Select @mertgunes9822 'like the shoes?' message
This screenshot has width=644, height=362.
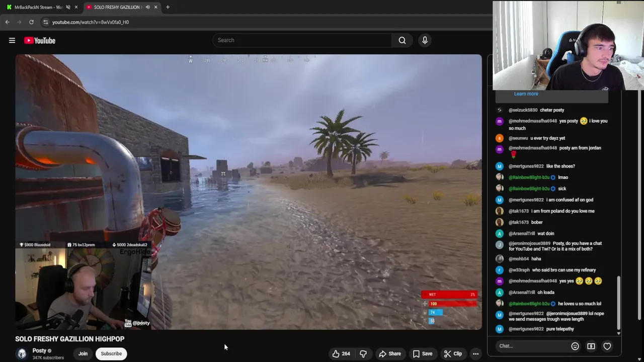[x=560, y=166]
